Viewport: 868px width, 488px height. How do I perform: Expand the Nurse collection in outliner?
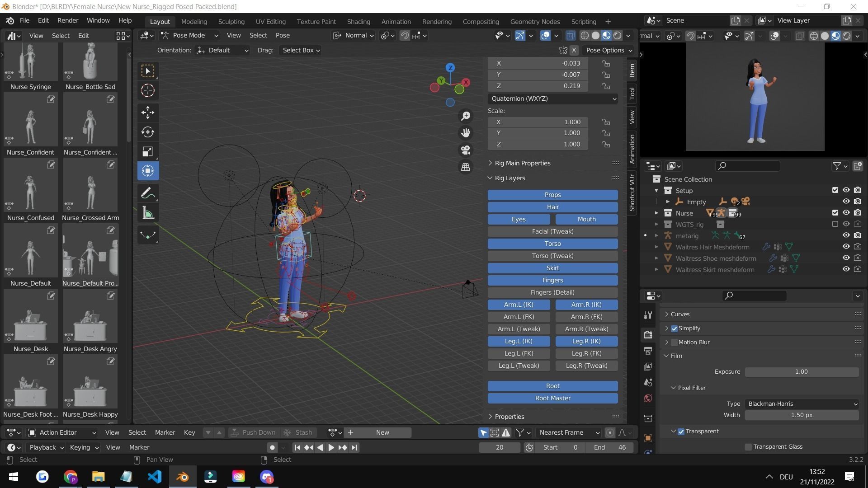coord(657,213)
